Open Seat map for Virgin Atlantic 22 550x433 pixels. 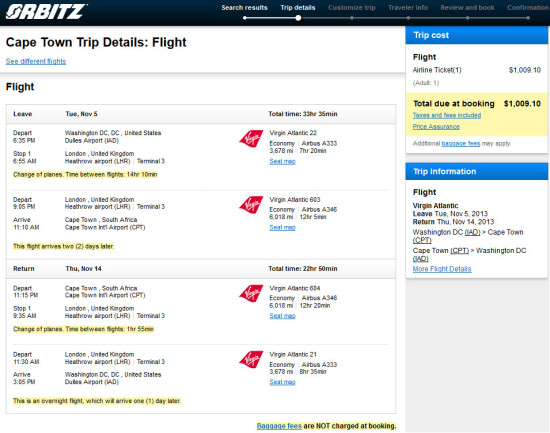282,161
